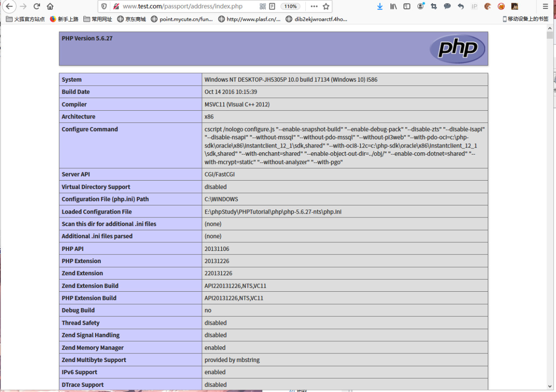View insecure connection site information
Image resolution: width=556 pixels, height=392 pixels.
coord(116,7)
